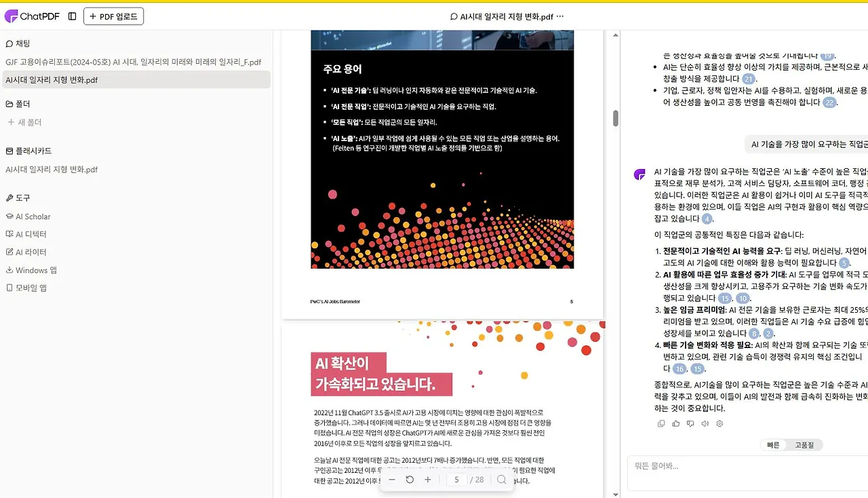This screenshot has width=868, height=498.
Task: Open the gear icon below the response
Action: [719, 423]
